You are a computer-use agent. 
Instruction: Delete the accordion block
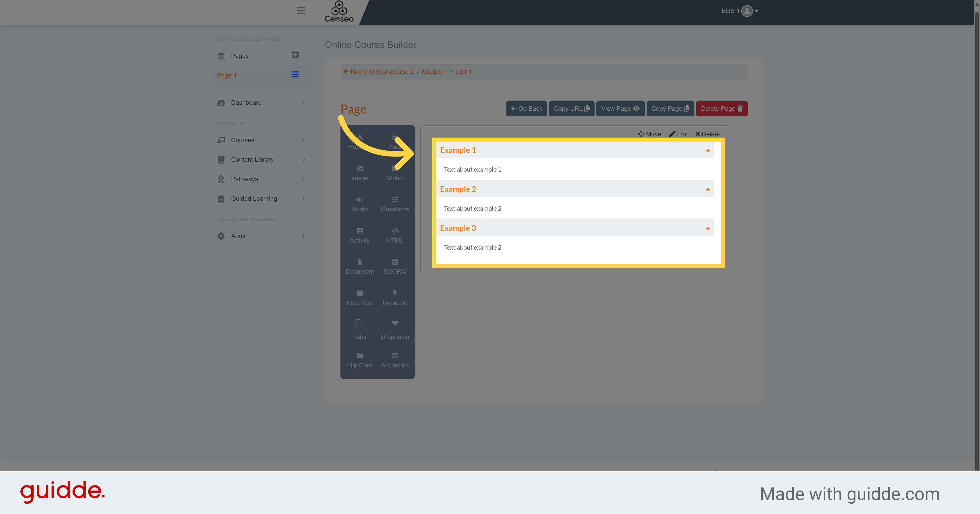[x=707, y=134]
